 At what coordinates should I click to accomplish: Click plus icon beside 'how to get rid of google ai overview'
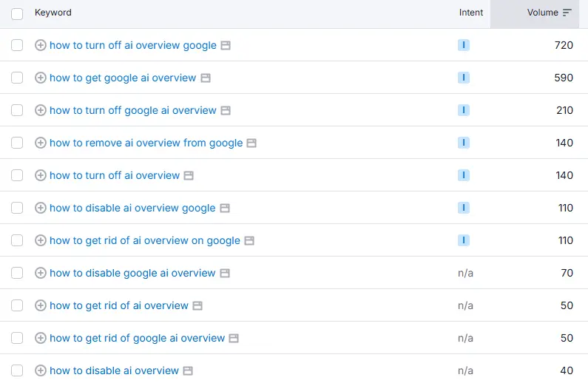41,339
